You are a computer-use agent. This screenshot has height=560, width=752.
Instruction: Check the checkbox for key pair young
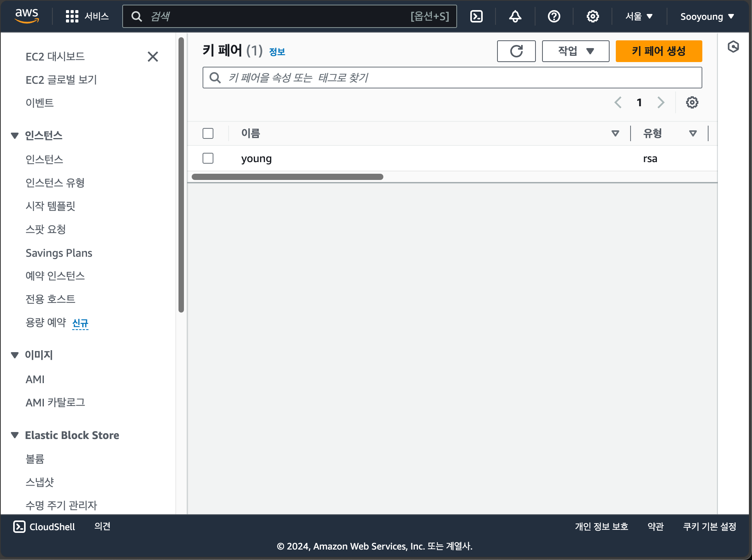pos(208,158)
